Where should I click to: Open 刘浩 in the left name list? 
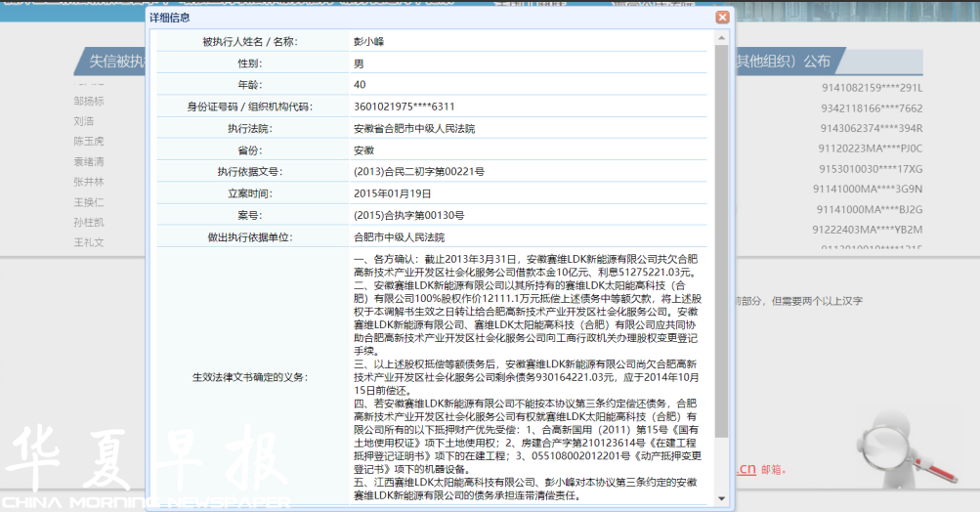pyautogui.click(x=84, y=121)
